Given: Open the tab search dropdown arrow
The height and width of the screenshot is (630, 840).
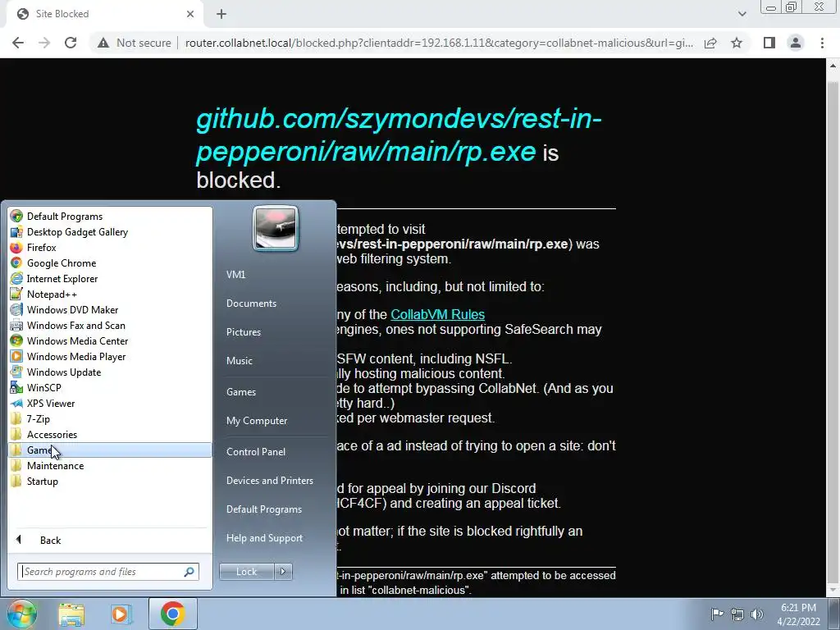Looking at the screenshot, I should (x=742, y=14).
